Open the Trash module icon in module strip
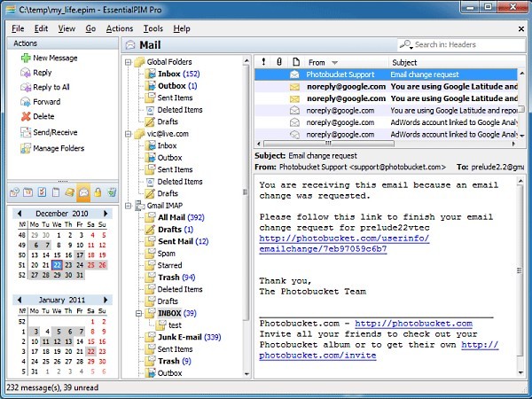532x399 pixels. [x=112, y=192]
